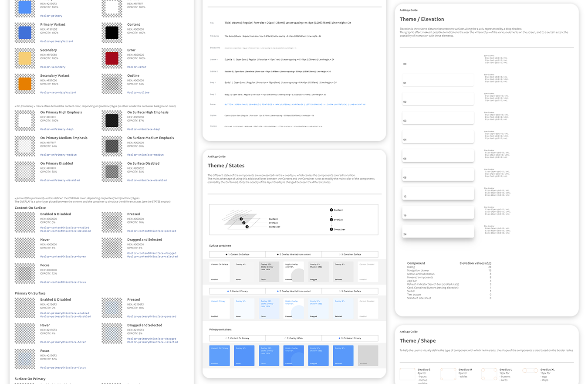The width and height of the screenshot is (588, 384).
Task: Select the red Error color swatch
Action: [112, 58]
